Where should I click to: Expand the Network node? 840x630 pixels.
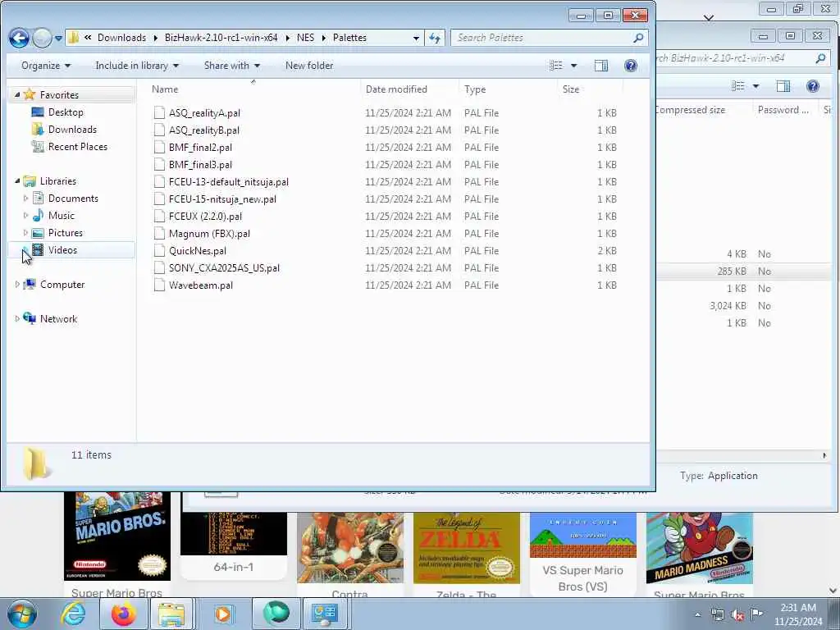pos(17,319)
